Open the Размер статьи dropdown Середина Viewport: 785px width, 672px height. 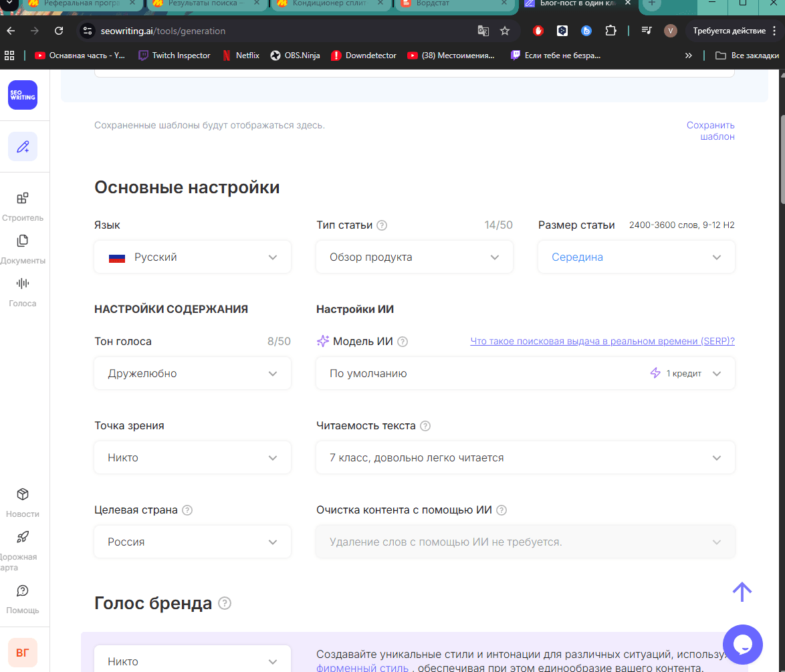[637, 257]
